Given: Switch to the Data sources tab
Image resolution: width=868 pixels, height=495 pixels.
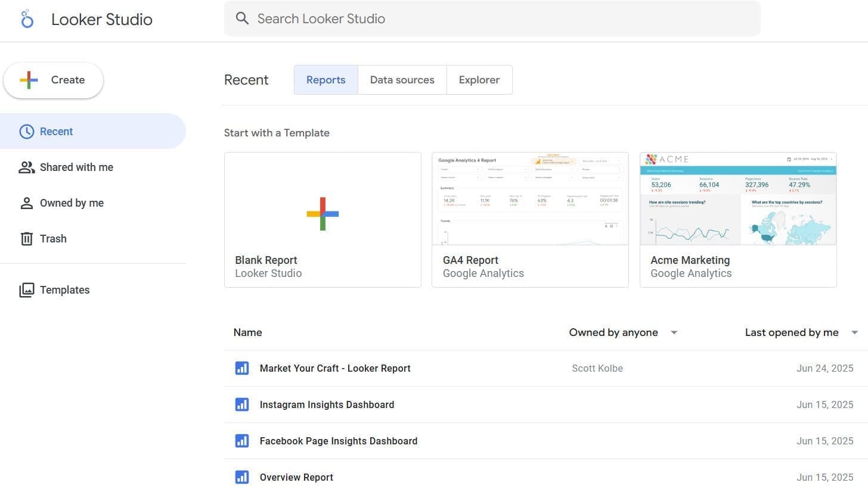Looking at the screenshot, I should coord(402,80).
